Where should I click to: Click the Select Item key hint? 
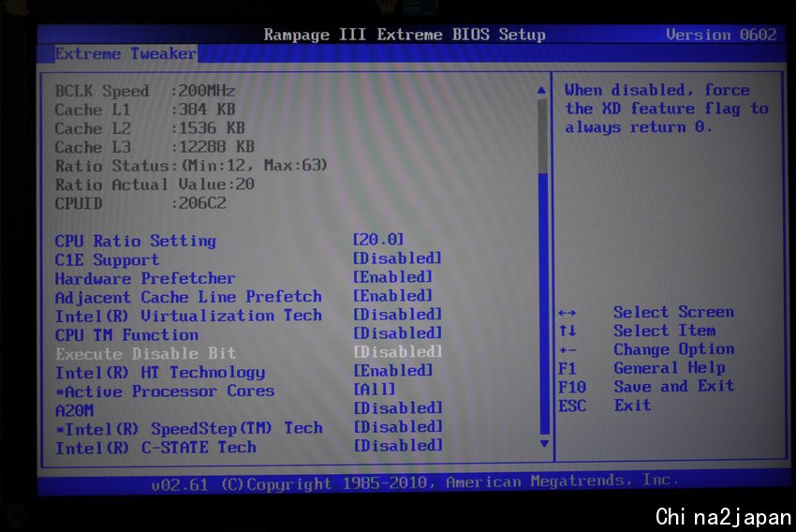[637, 331]
